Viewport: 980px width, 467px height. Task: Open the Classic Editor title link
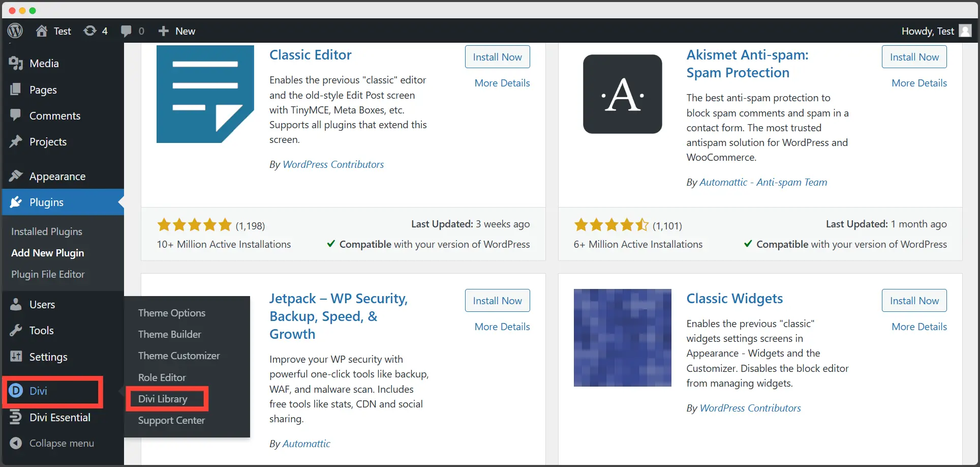[x=310, y=55]
